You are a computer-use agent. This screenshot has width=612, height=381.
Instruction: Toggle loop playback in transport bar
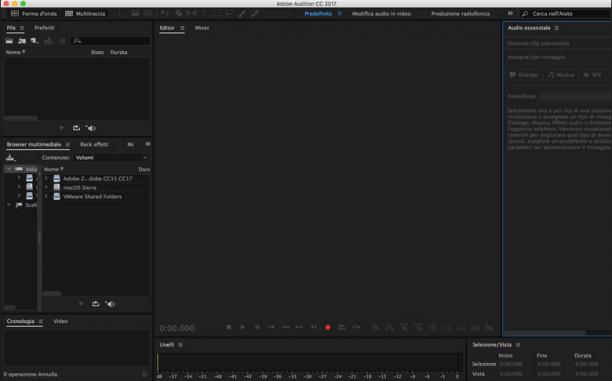[342, 327]
